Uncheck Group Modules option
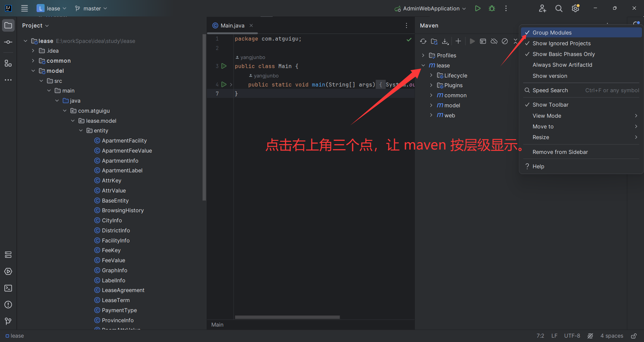The image size is (644, 342). point(581,33)
